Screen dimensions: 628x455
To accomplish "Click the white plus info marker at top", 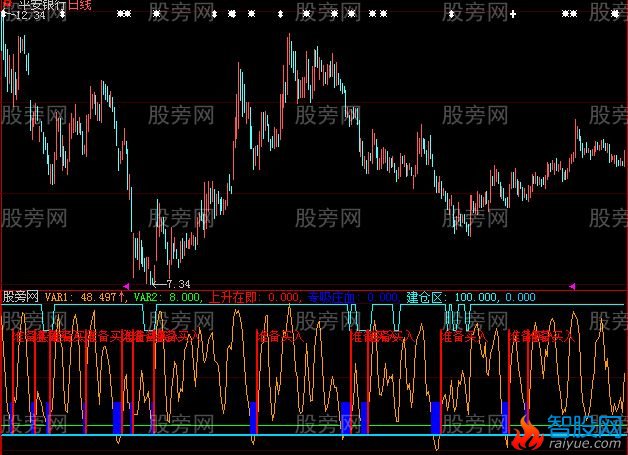I will click(x=513, y=14).
